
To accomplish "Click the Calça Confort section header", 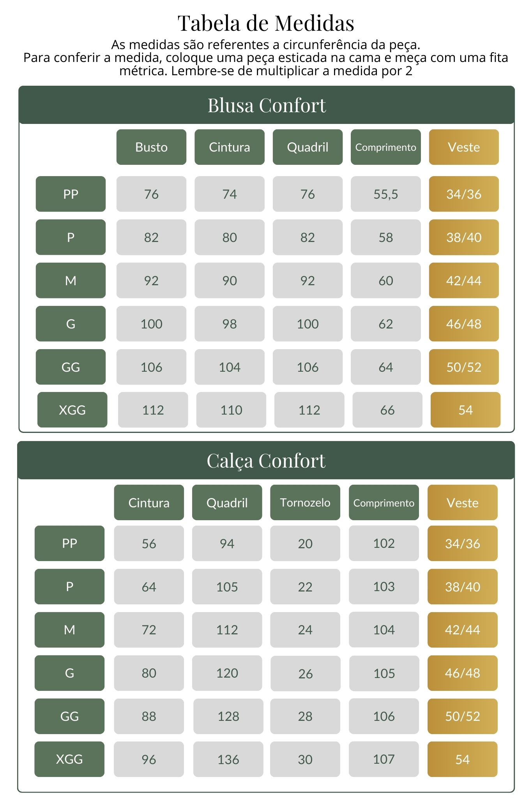I will [x=266, y=461].
